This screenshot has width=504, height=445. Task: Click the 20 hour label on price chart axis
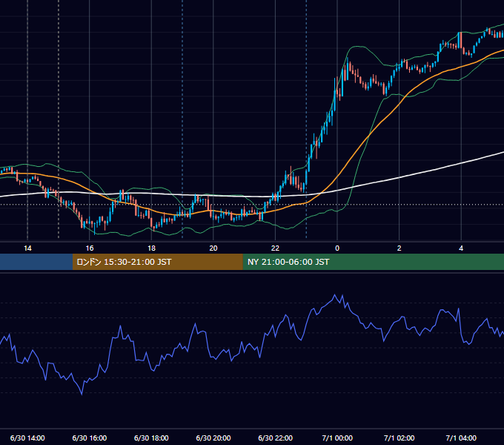click(213, 248)
